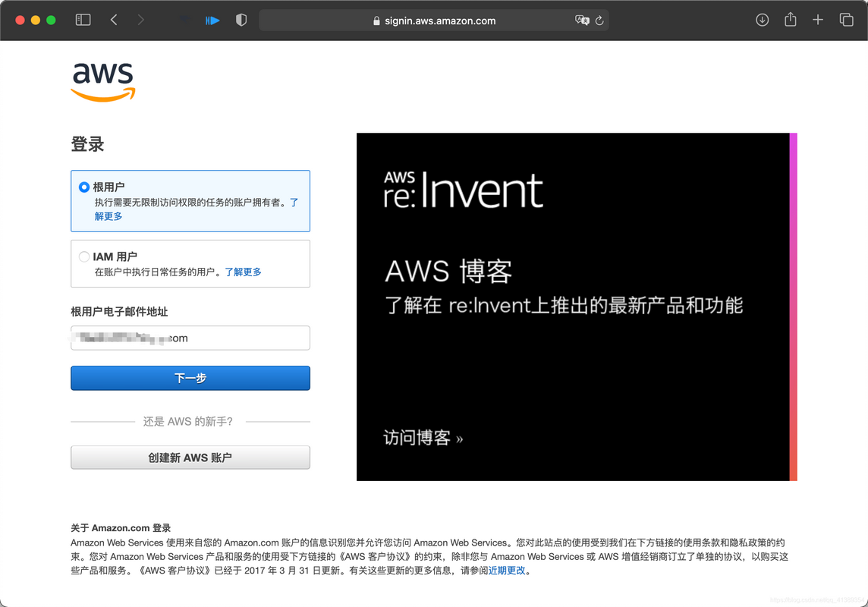The image size is (868, 607).
Task: Click the lock icon in the address bar
Action: point(376,20)
